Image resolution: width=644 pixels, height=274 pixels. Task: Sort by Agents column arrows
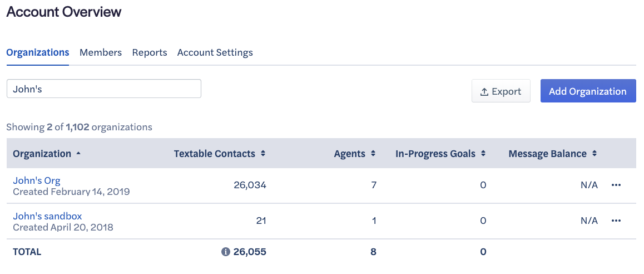tap(373, 154)
